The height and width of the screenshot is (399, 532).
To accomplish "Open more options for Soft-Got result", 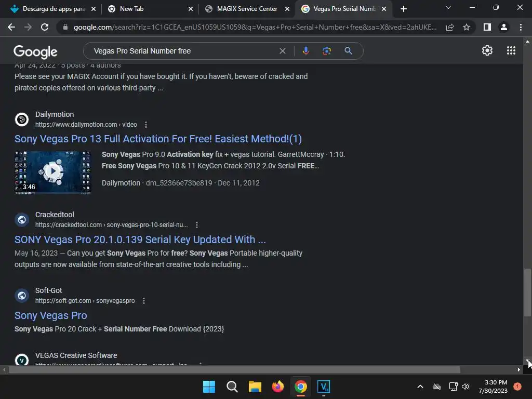I will point(144,301).
